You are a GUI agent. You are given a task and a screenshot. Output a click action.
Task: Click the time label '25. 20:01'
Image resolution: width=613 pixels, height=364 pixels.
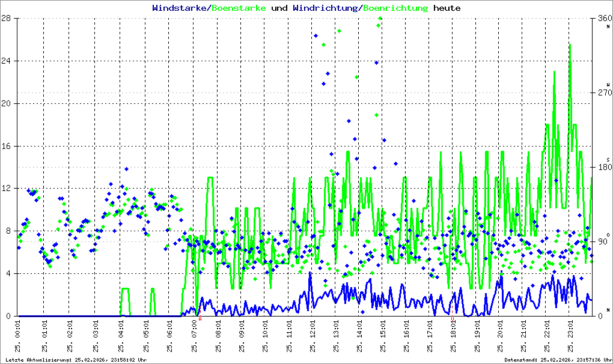pyautogui.click(x=501, y=336)
